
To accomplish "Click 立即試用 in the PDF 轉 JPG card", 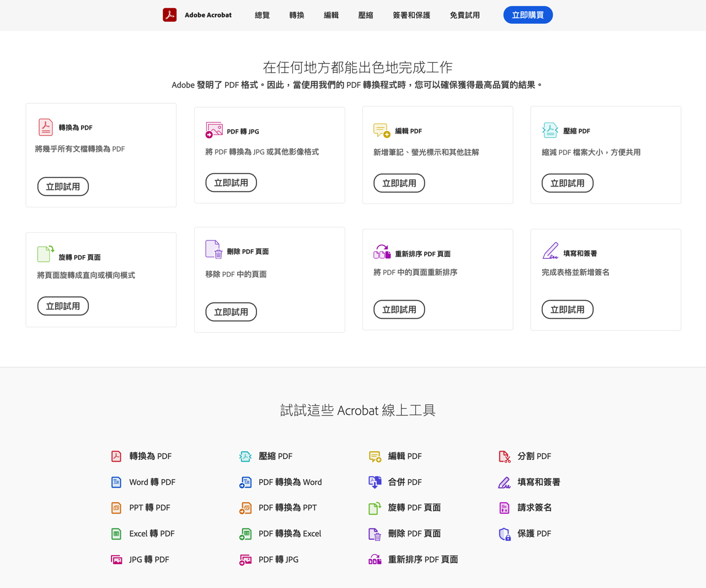I will tap(231, 183).
